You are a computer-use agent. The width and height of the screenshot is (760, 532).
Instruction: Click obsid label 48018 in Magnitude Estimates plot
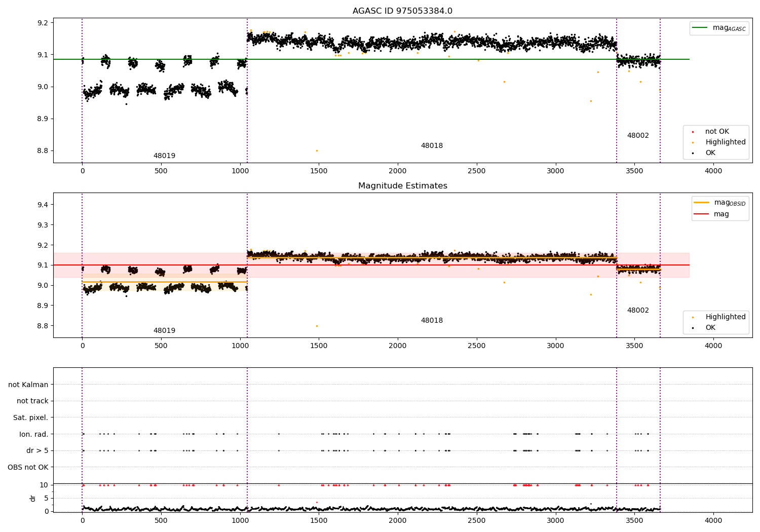[432, 321]
